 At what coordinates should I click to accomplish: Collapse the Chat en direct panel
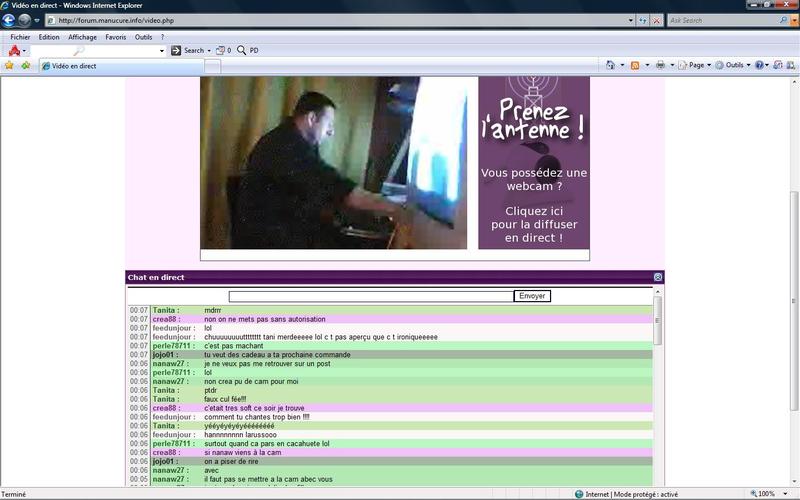(657, 277)
